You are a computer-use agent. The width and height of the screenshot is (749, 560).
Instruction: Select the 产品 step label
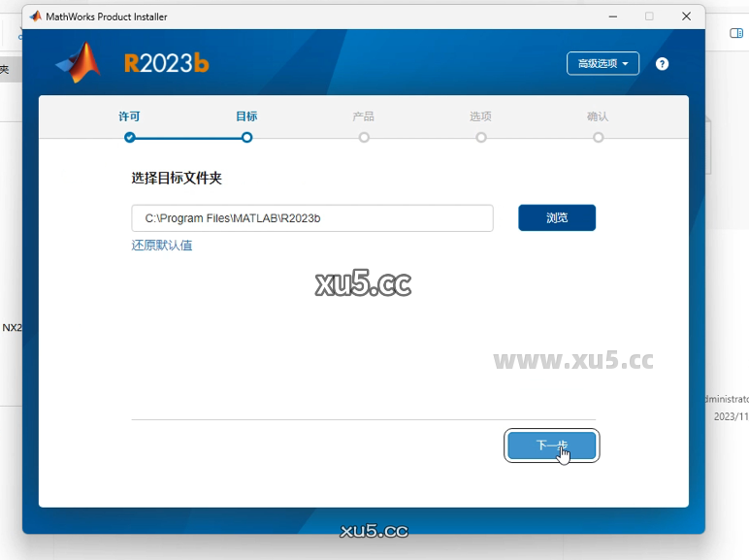(364, 116)
